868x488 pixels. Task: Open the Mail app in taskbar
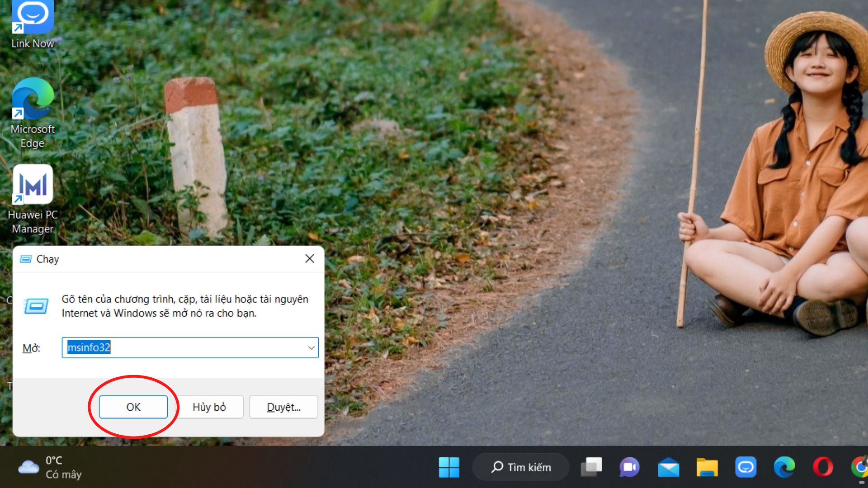669,467
